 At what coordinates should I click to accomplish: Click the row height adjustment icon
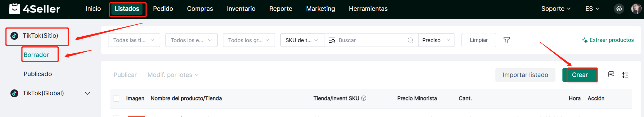(x=625, y=75)
